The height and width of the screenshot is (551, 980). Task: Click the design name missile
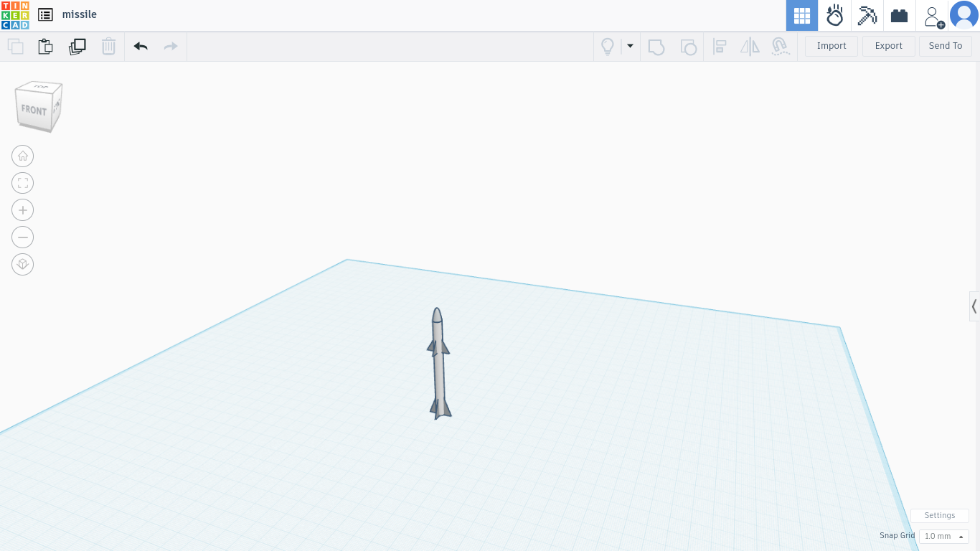[80, 14]
